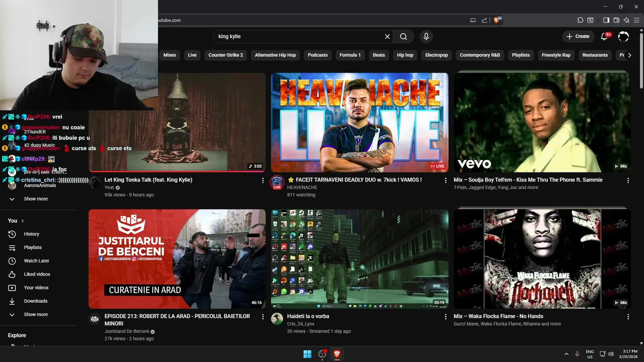
Task: Select the Electropop filter chip
Action: click(436, 55)
